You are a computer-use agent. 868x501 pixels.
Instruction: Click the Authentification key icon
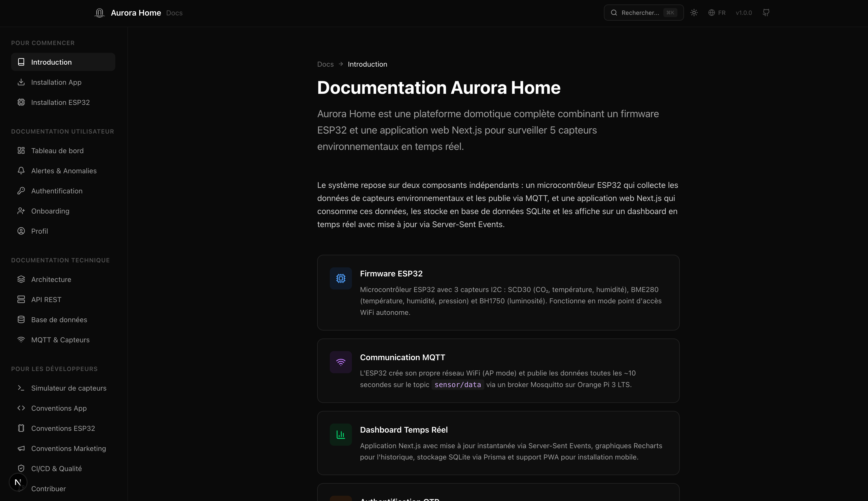point(21,191)
